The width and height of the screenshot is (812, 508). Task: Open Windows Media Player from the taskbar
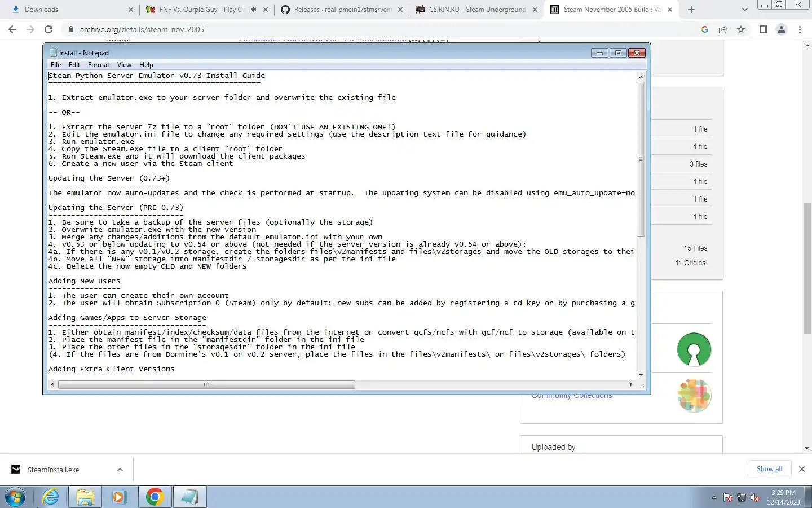click(x=118, y=497)
